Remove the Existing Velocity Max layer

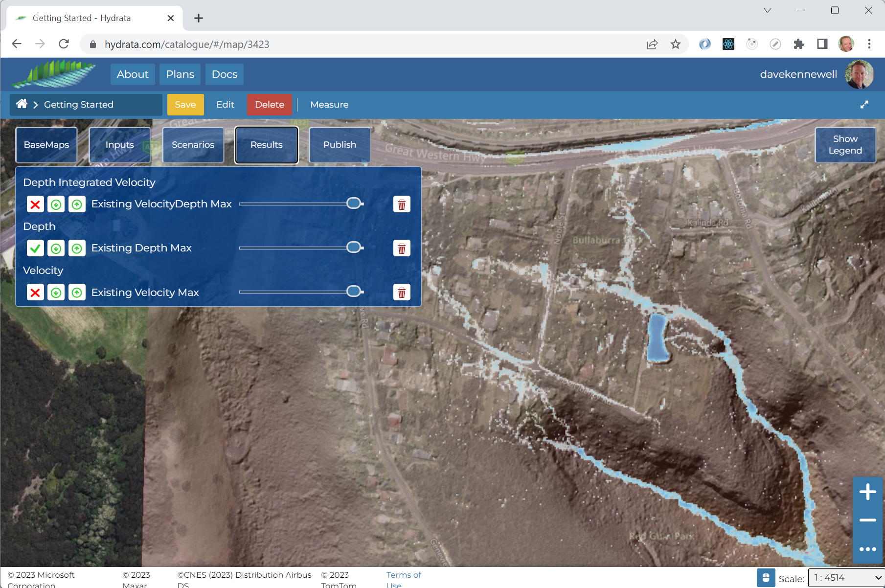402,293
